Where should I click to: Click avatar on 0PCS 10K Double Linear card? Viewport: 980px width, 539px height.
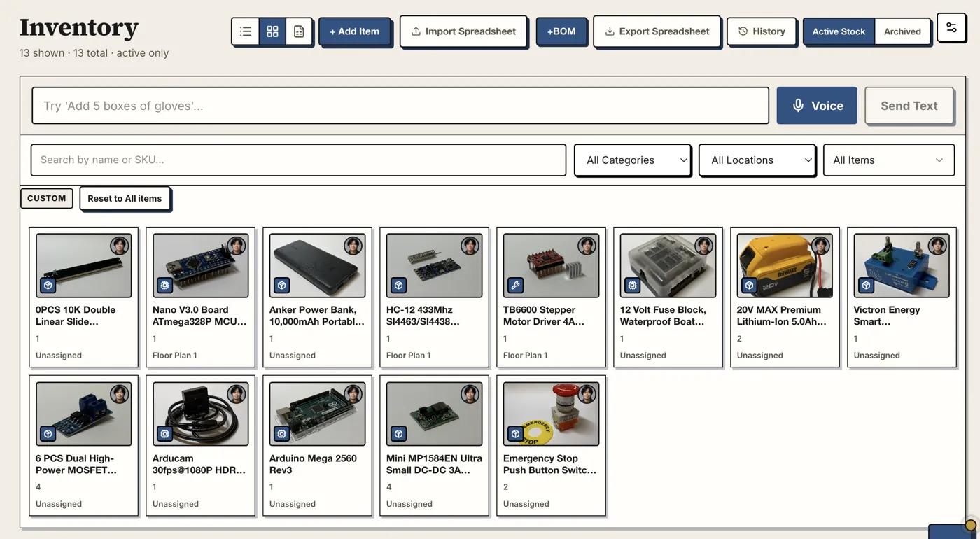[x=120, y=246]
